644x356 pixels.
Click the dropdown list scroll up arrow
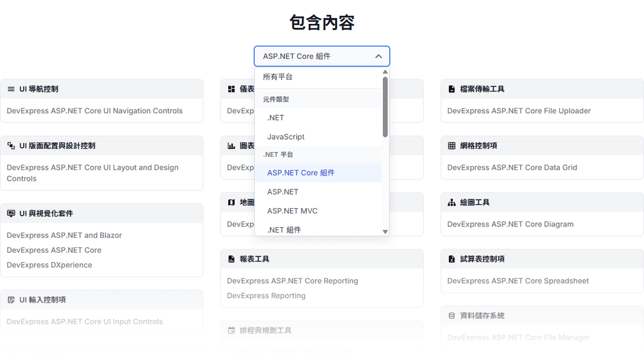coord(385,72)
